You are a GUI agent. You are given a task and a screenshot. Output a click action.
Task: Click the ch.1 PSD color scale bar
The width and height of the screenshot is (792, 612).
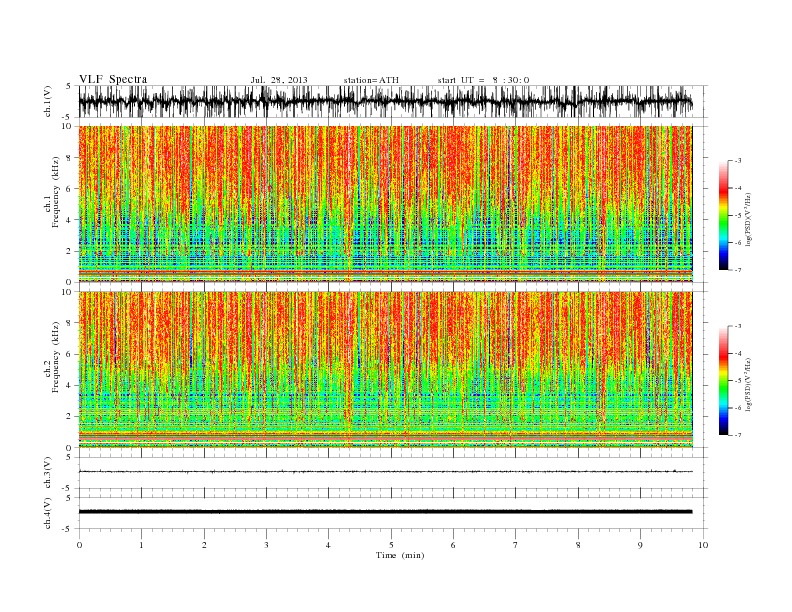723,215
